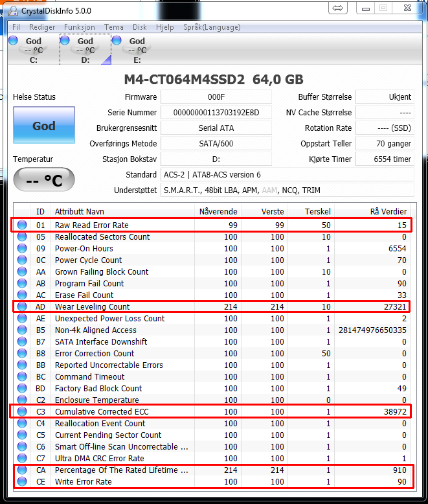The width and height of the screenshot is (428, 504).
Task: Click the Buffer Størrelse Ukjent field
Action: [x=385, y=97]
